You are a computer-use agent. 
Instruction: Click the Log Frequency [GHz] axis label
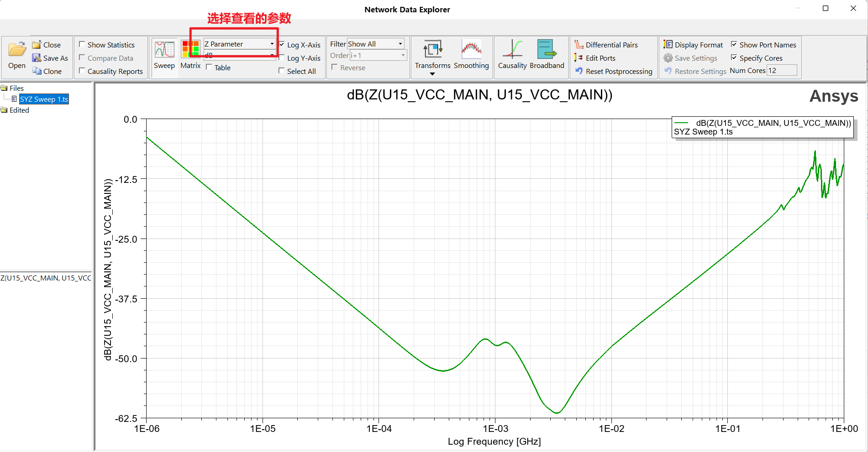click(x=494, y=441)
